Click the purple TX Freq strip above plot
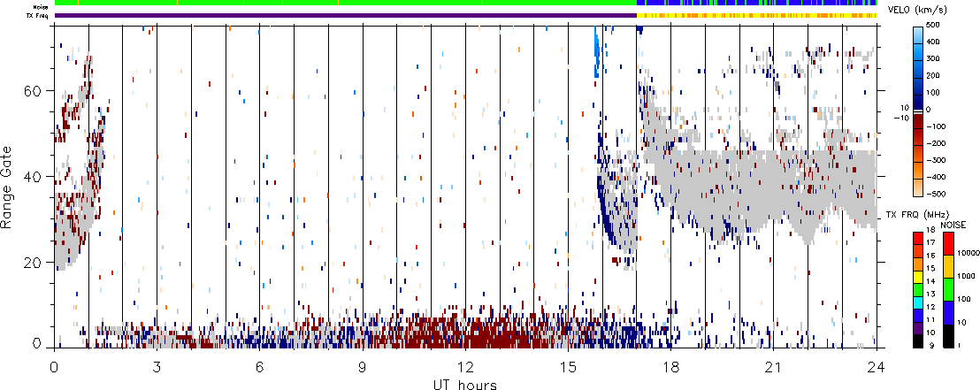980x390 pixels. coord(346,15)
